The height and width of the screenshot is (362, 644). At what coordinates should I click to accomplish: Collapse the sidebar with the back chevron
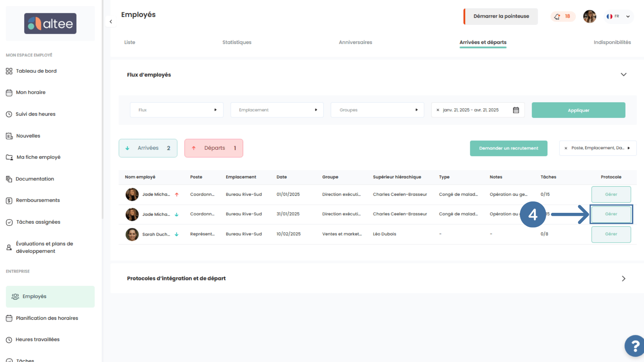[111, 22]
